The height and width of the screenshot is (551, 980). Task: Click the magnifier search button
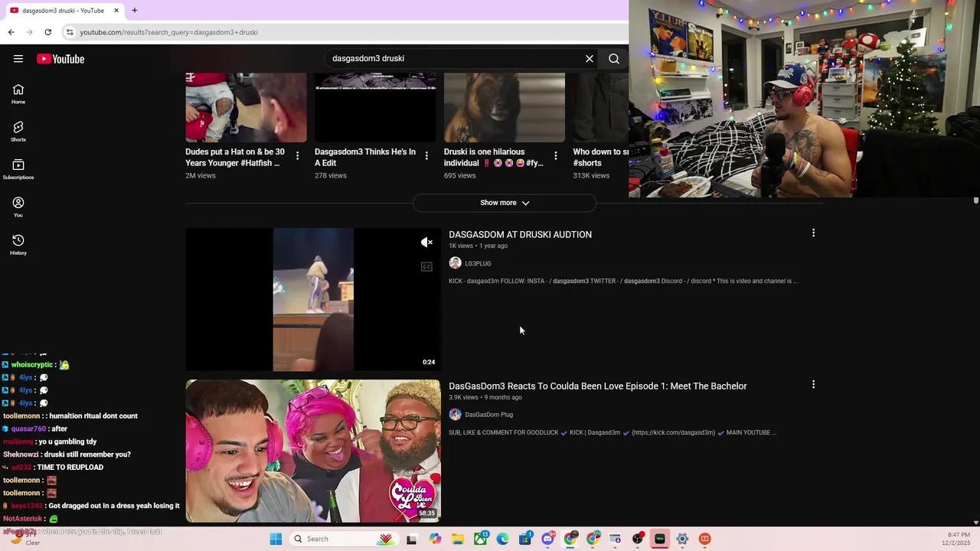coord(614,59)
